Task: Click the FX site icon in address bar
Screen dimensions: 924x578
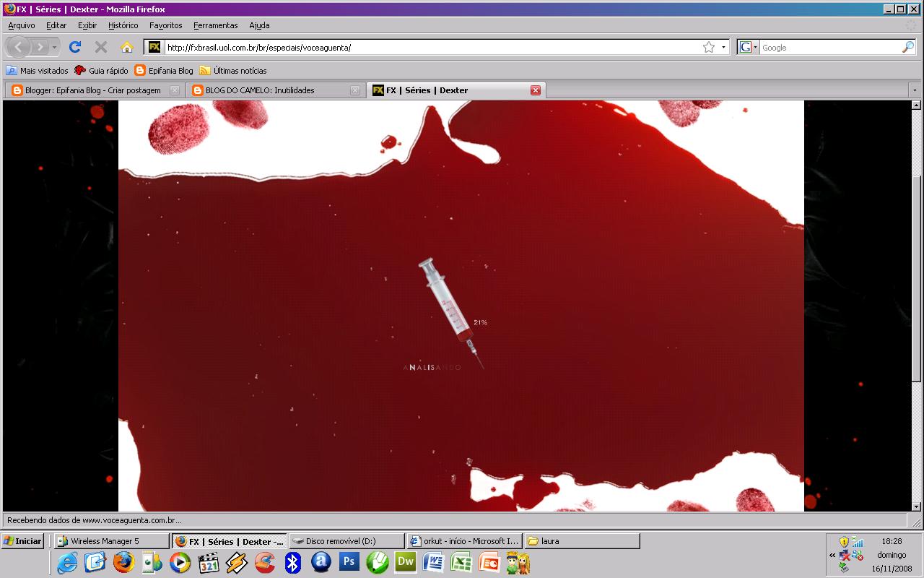Action: (x=154, y=47)
